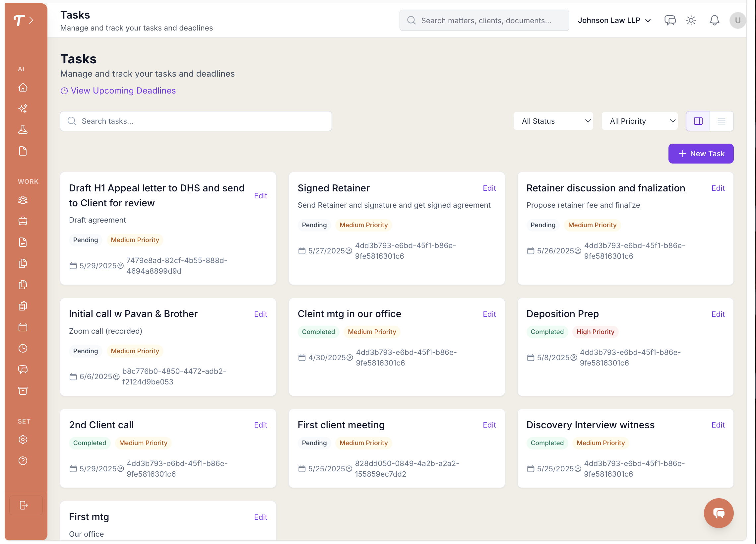Open the All Priority dropdown
Viewport: 756px width, 544px height.
(639, 121)
